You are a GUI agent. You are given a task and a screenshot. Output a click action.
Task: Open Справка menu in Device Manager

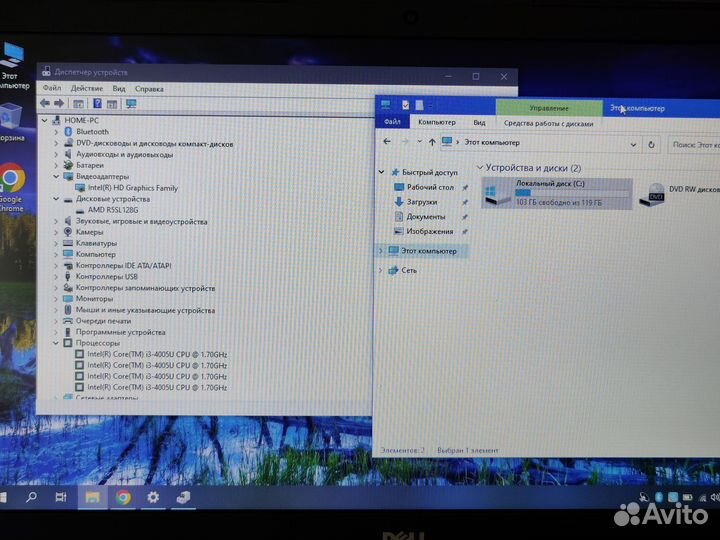pos(149,89)
